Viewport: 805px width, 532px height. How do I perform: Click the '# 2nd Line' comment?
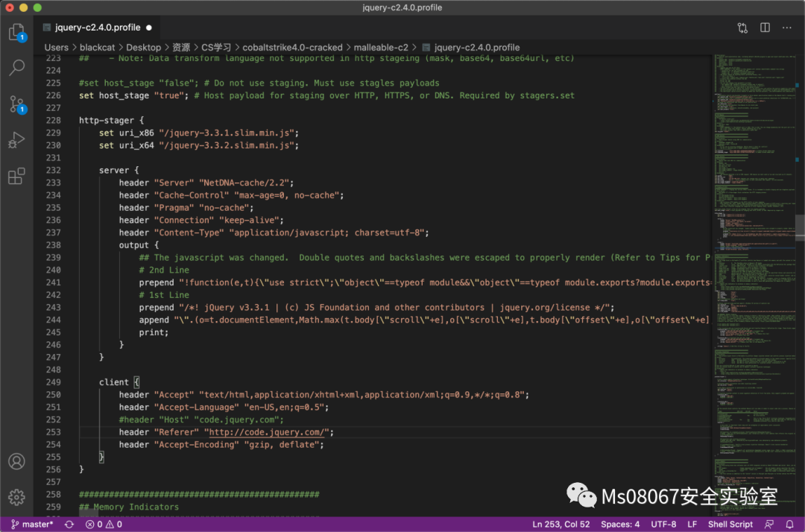point(164,270)
